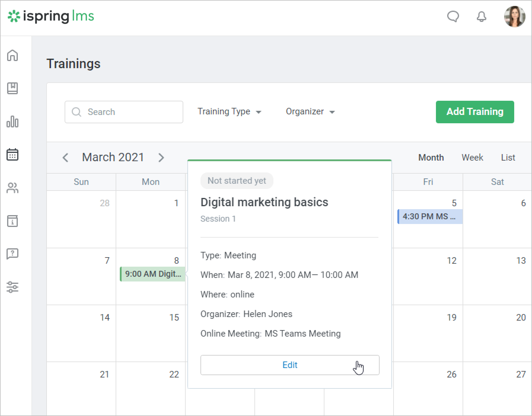Open the reports bar chart icon

tap(12, 121)
